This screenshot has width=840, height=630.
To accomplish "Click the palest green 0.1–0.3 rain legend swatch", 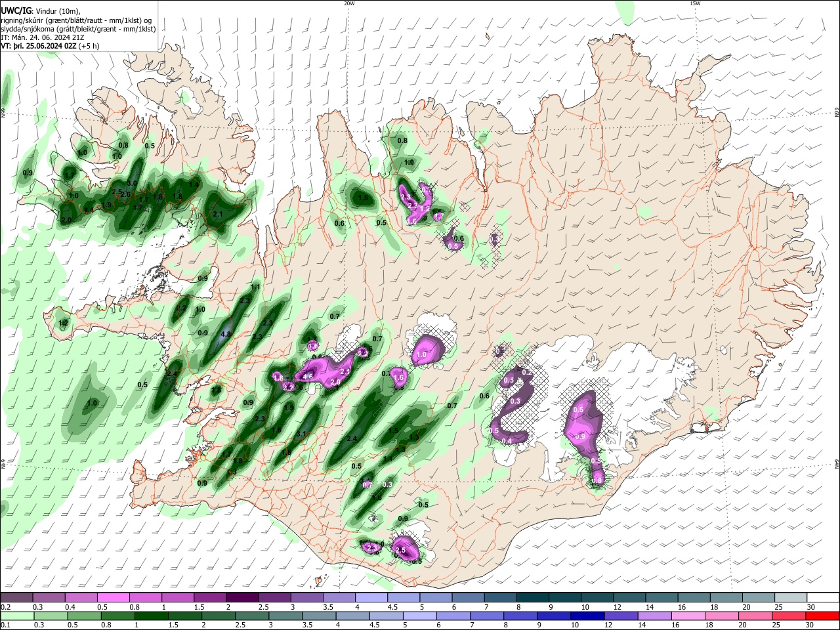I will (16, 616).
